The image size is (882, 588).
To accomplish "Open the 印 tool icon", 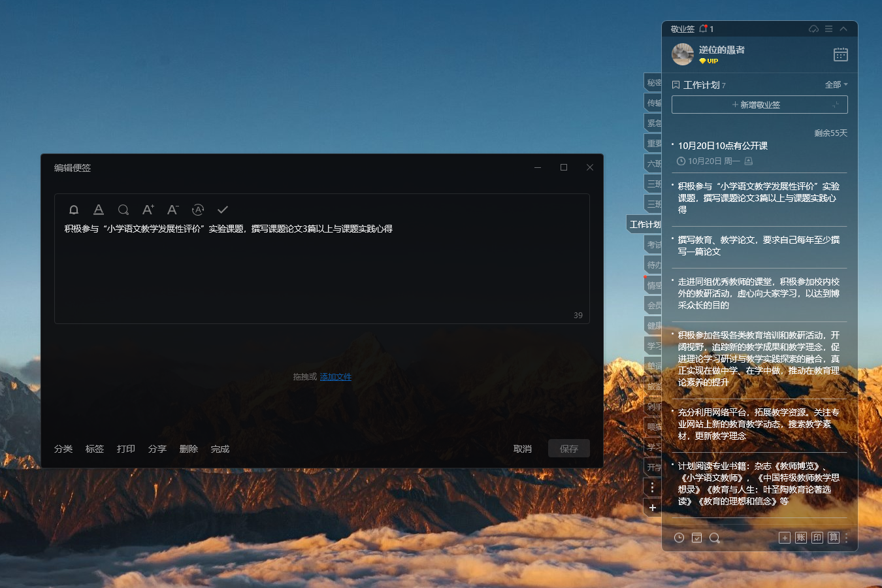I will point(817,538).
